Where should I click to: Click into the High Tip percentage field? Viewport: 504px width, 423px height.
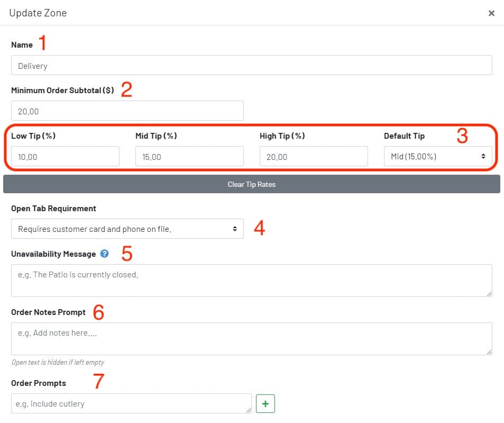pos(314,157)
